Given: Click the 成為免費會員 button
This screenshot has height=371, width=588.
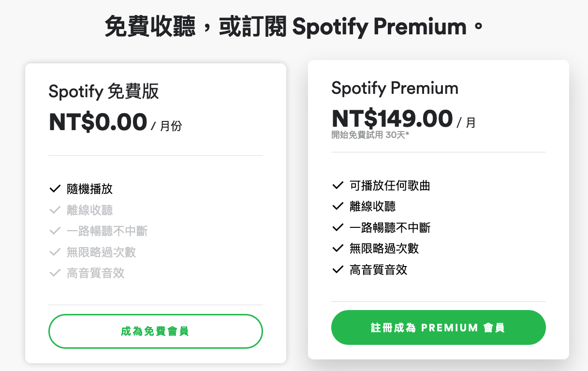Looking at the screenshot, I should pyautogui.click(x=155, y=331).
